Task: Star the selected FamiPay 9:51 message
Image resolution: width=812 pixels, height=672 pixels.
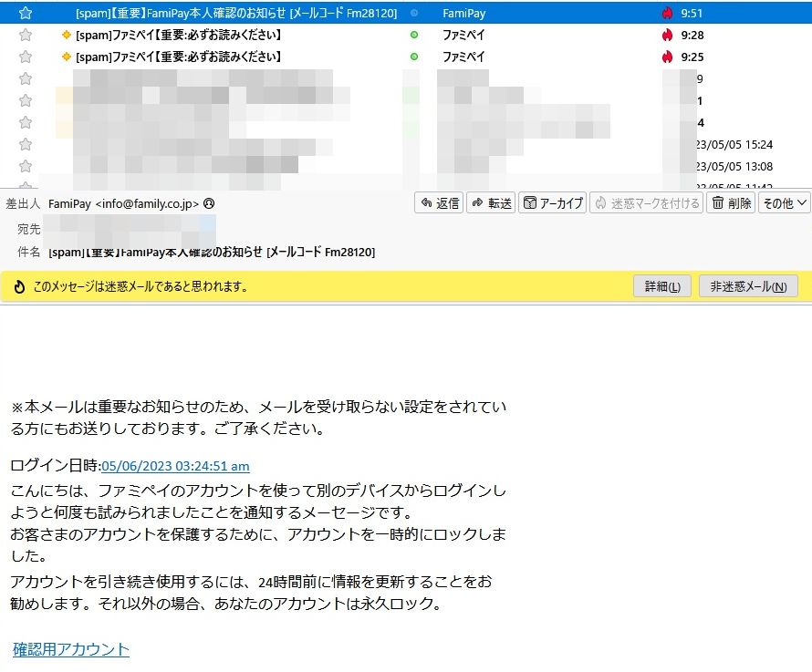Action: tap(25, 14)
